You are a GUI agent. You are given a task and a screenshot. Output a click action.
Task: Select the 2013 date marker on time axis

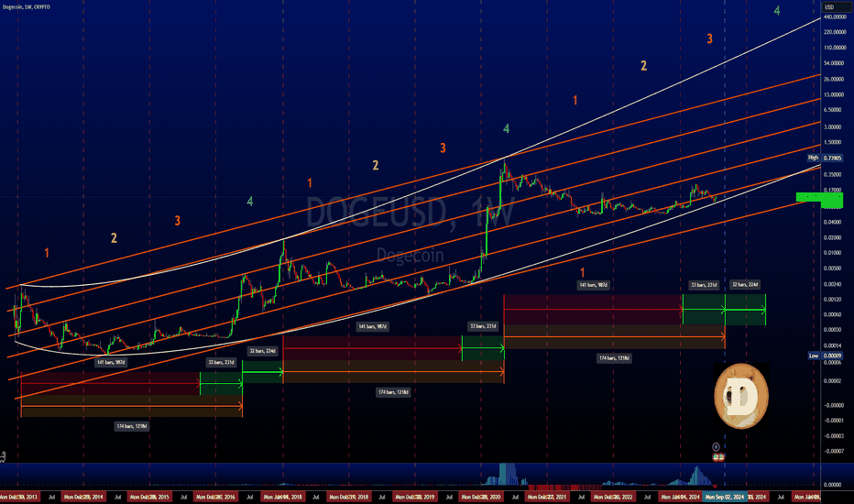pos(18,497)
